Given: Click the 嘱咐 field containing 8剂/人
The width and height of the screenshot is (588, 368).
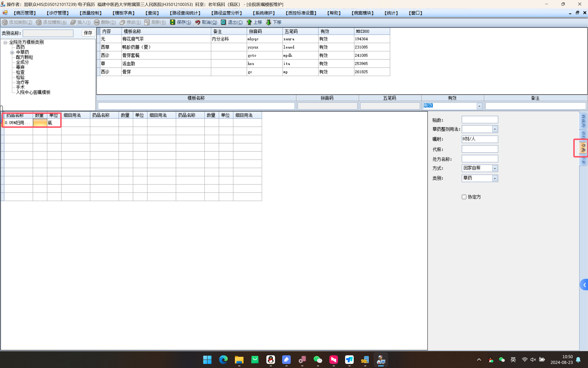Looking at the screenshot, I should [x=479, y=139].
